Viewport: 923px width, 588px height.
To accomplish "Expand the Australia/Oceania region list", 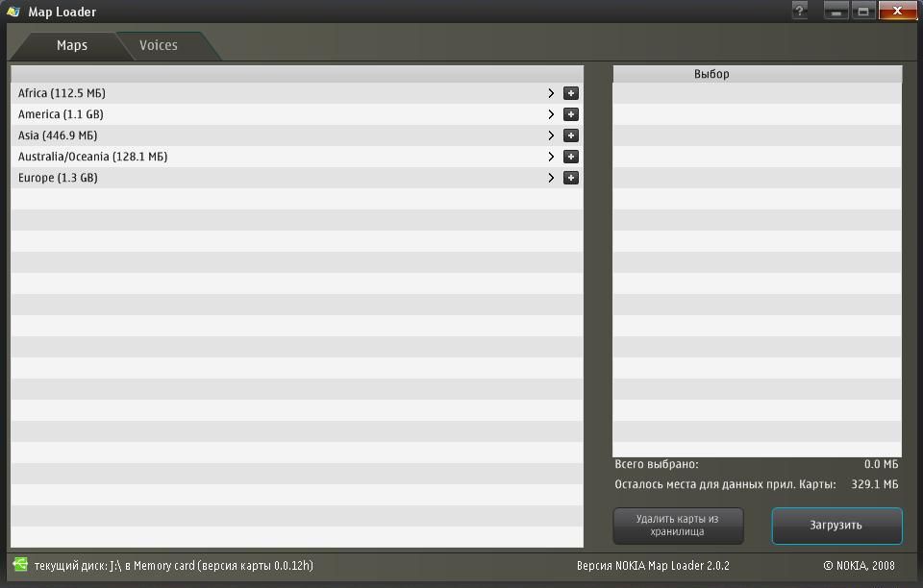I will coord(551,157).
